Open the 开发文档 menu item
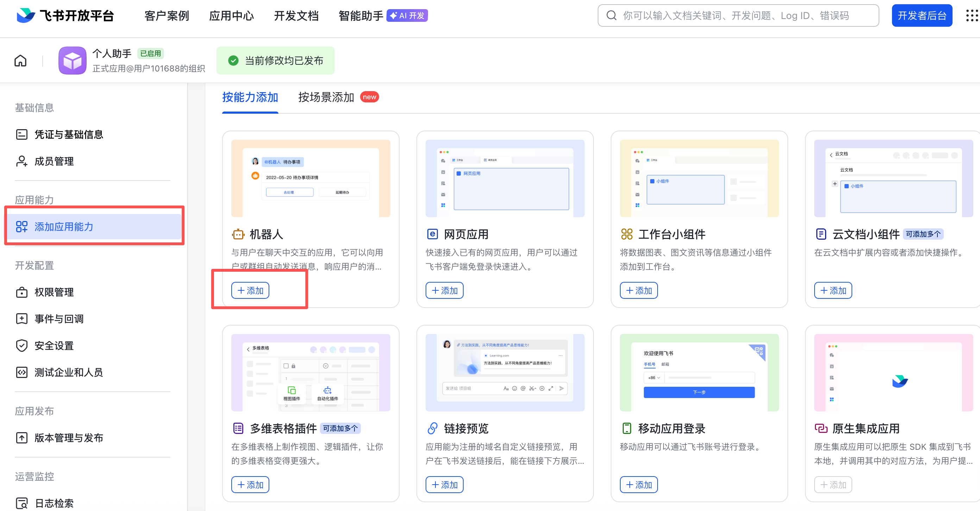Screen dimensions: 980x511 point(296,15)
